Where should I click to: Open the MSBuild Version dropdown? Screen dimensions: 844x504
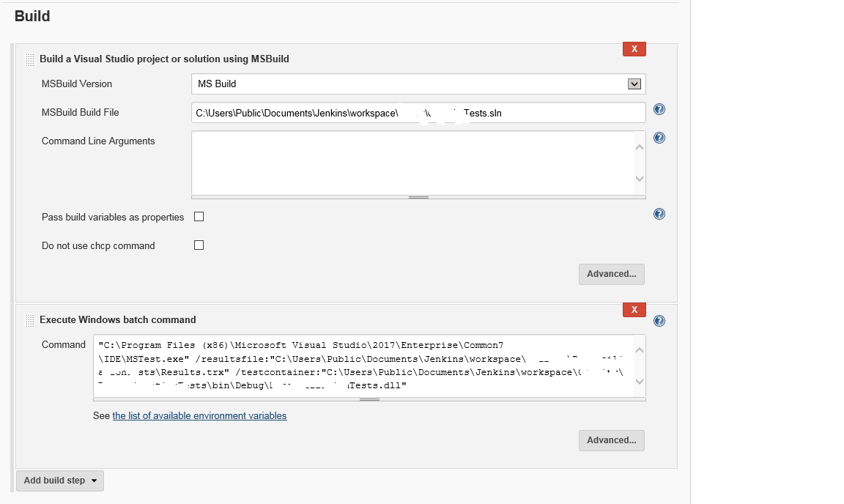pos(418,84)
